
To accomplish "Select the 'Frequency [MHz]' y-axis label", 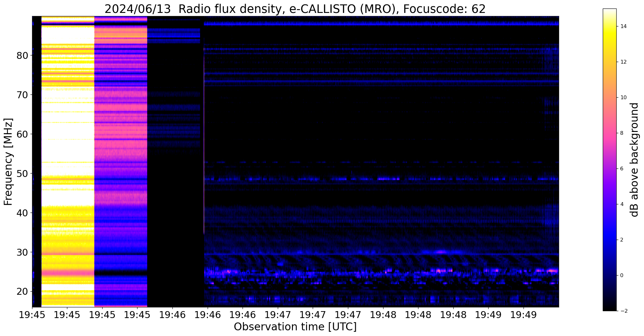I will [x=8, y=162].
